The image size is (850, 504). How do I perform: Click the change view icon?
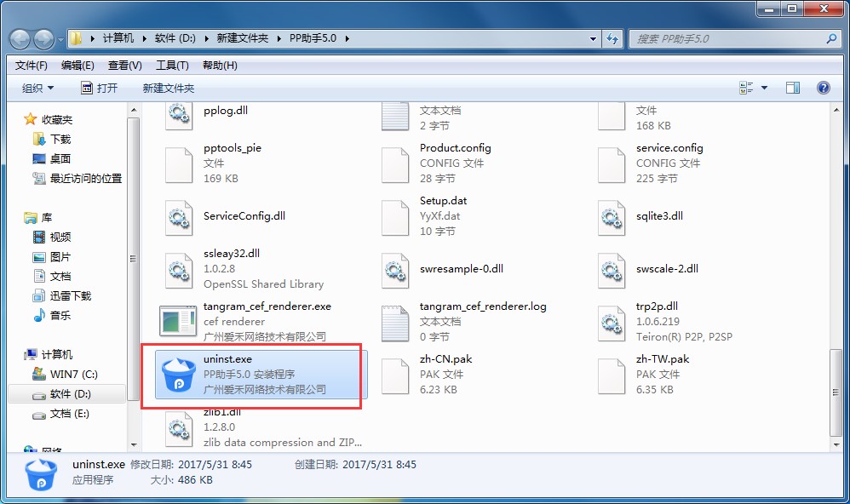746,88
